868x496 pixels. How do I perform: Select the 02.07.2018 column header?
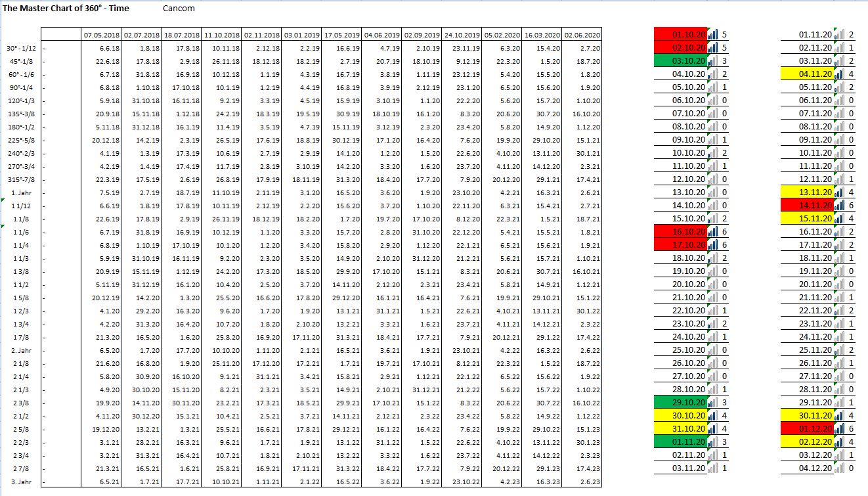coord(141,35)
